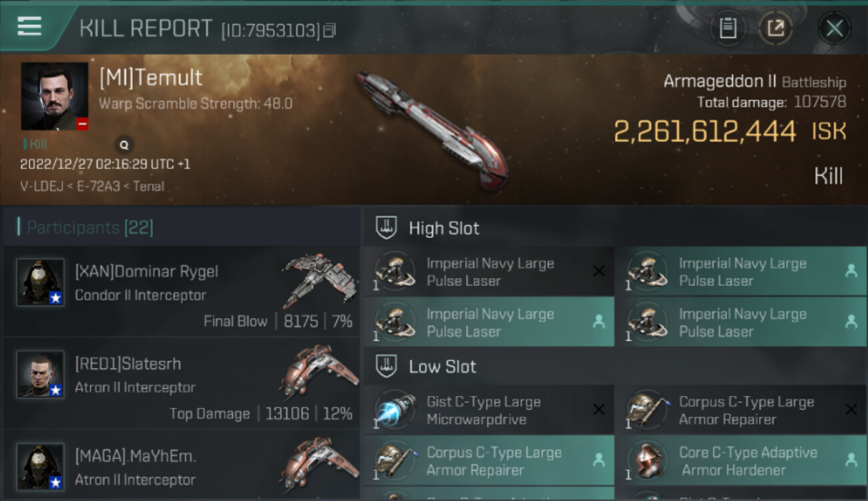The image size is (868, 501).
Task: Share the kill report externally
Action: click(775, 29)
